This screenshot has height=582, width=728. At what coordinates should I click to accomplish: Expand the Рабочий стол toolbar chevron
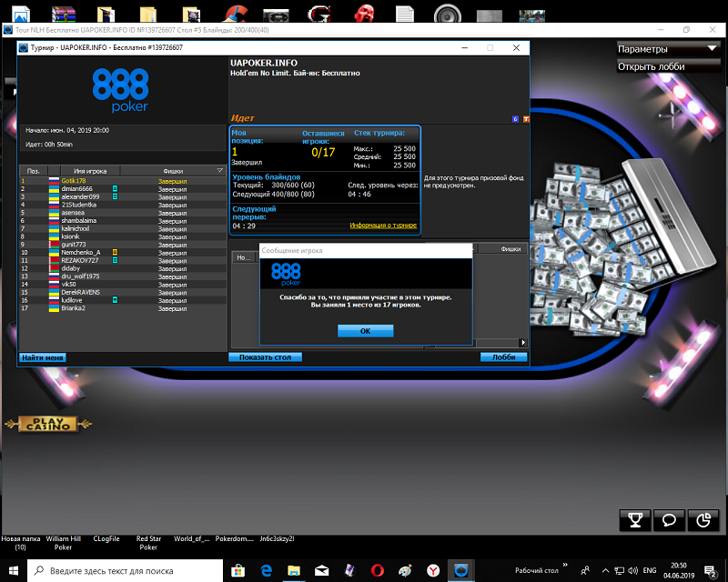[565, 565]
